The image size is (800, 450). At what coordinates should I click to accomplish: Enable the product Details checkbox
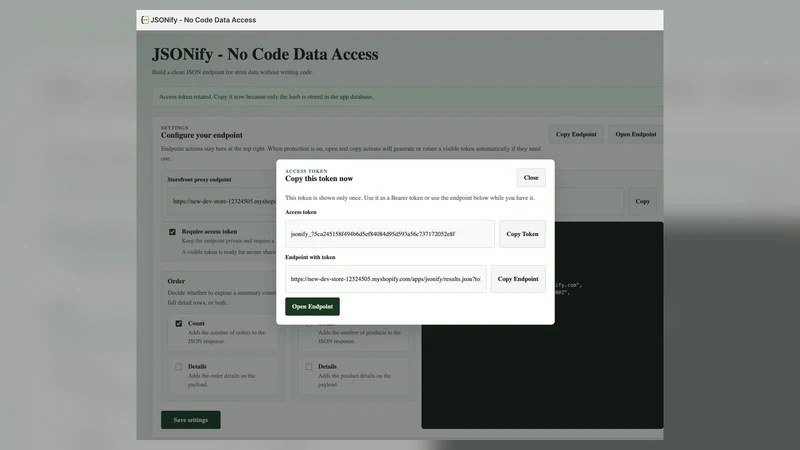pos(309,366)
